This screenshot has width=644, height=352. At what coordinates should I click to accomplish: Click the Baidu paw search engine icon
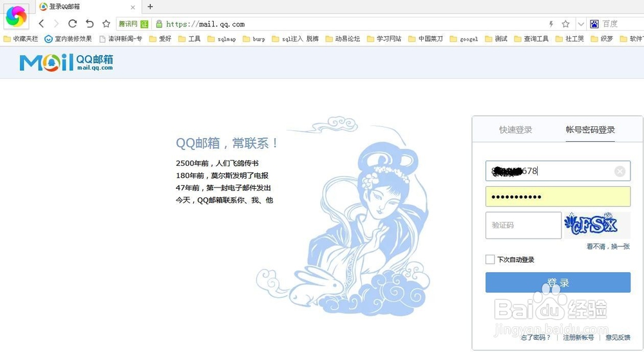[594, 24]
